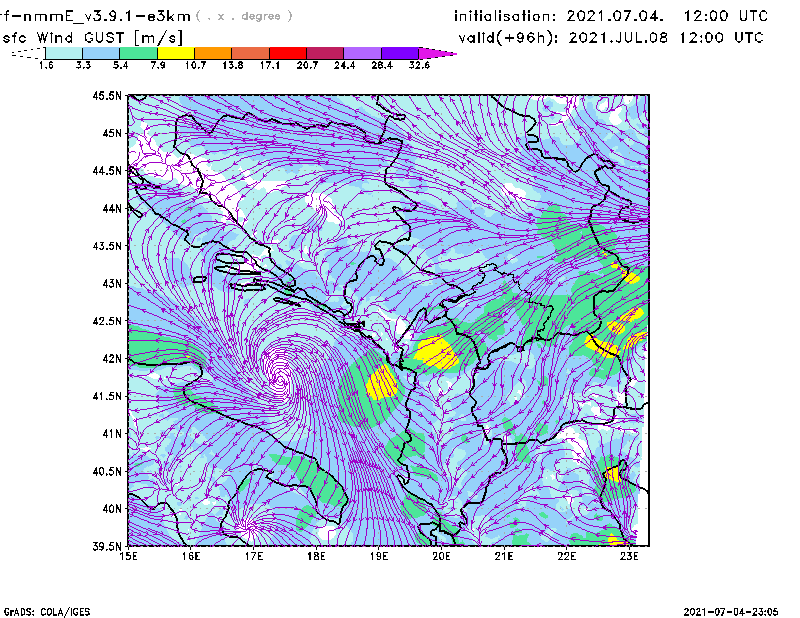
Task: Click the 22E longitude label
Action: (566, 556)
